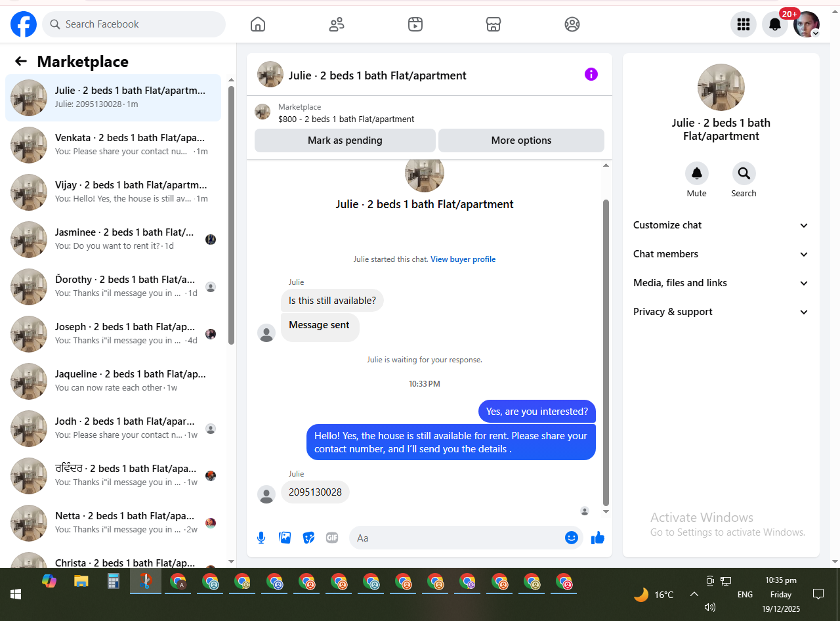Open File Explorer from the taskbar
This screenshot has height=621, width=840.
point(81,581)
